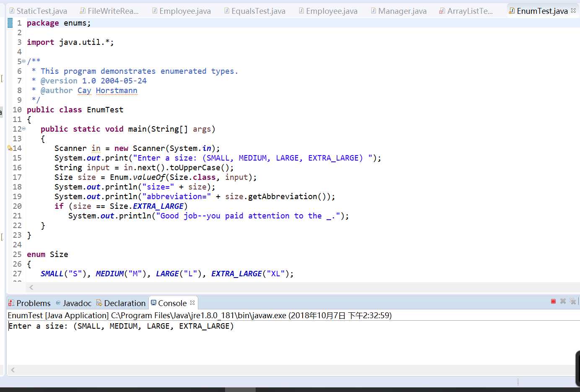Viewport: 580px width, 392px height.
Task: Open the Declaration view tab
Action: pos(121,303)
